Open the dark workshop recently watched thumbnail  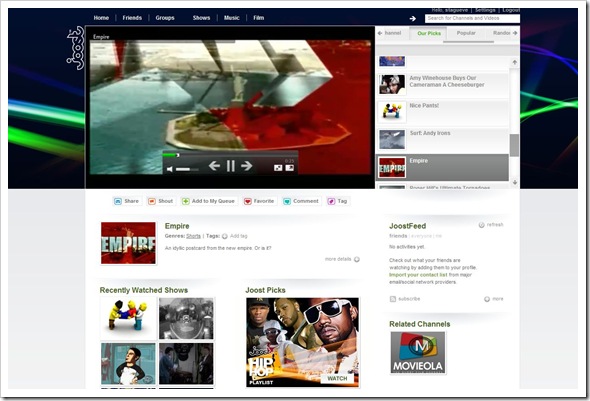point(186,363)
